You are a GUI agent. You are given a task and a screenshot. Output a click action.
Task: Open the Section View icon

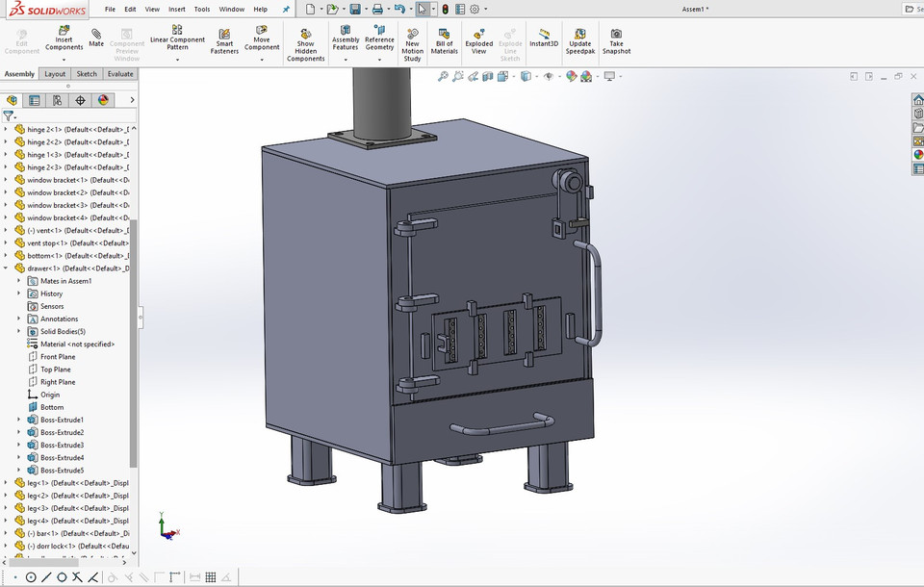tap(489, 76)
